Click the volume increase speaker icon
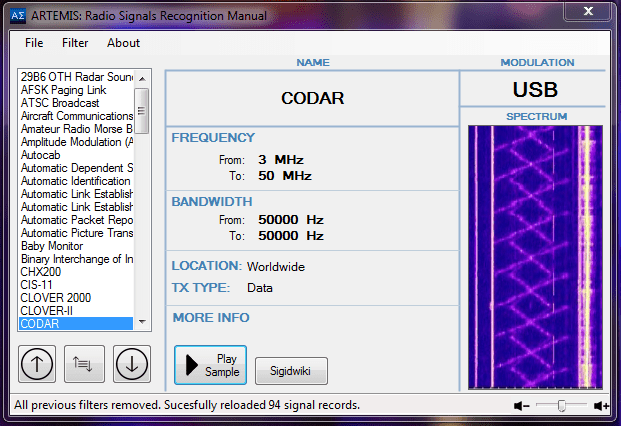 tap(601, 406)
